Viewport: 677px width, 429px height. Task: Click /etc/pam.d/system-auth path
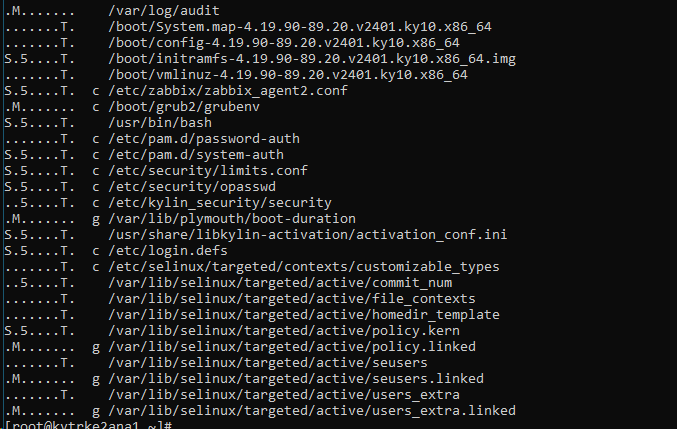pos(196,155)
